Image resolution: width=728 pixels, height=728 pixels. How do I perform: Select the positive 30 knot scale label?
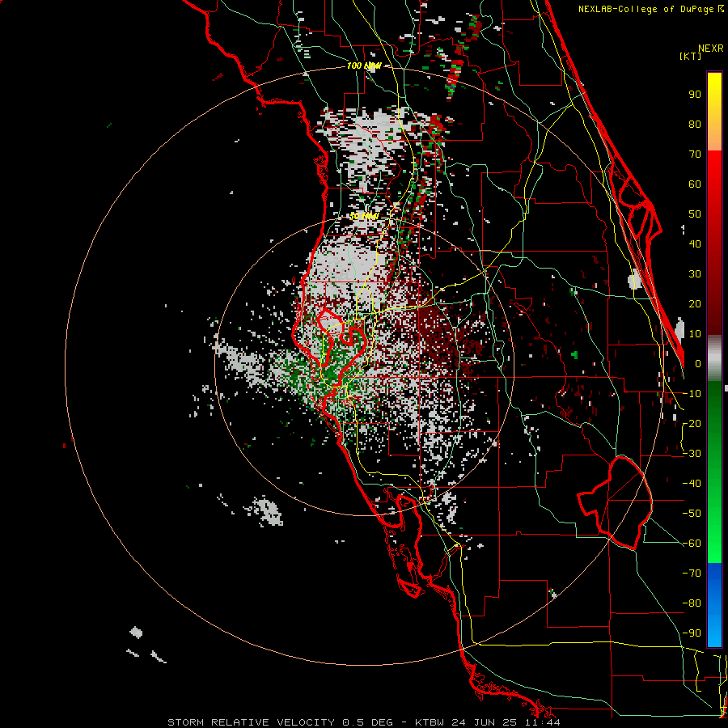point(695,274)
